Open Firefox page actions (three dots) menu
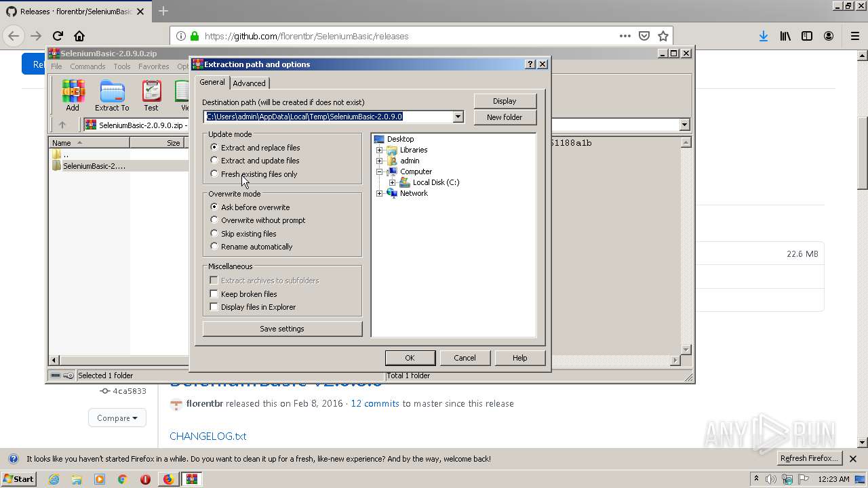 pos(625,36)
